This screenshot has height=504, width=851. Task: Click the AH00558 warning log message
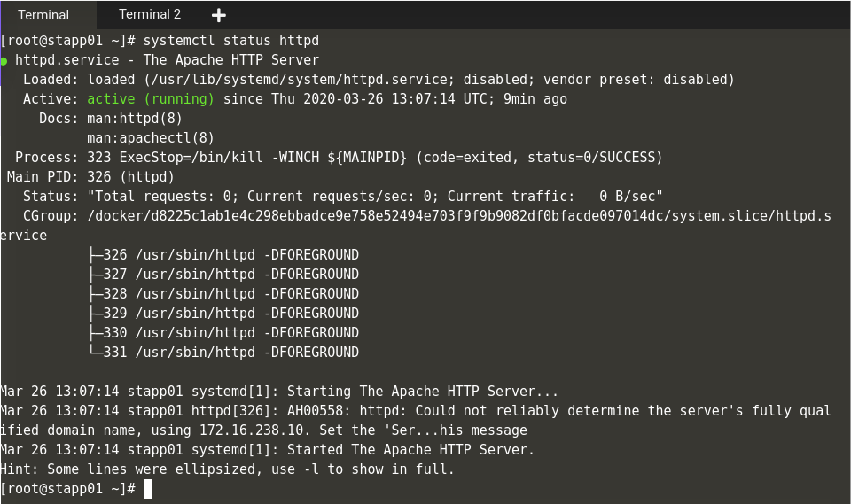coord(532,411)
